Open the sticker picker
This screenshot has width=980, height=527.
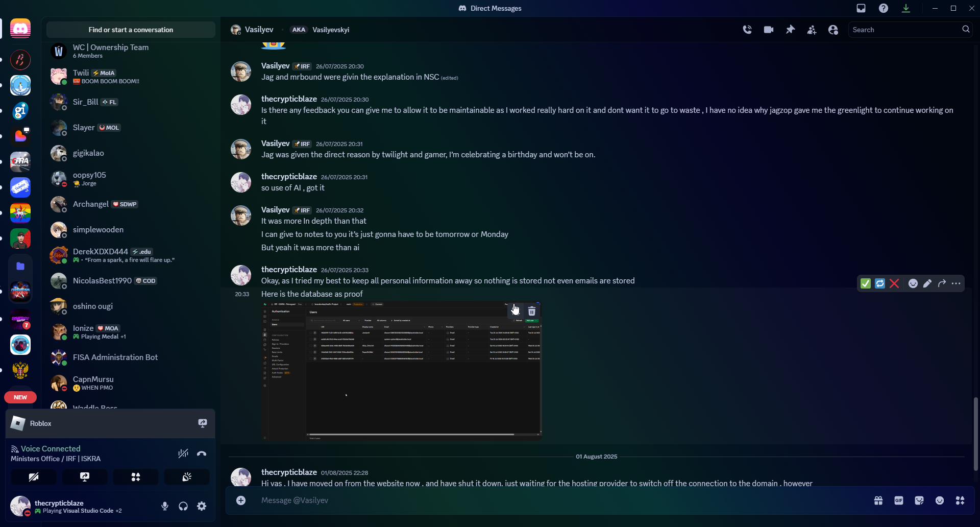click(919, 500)
